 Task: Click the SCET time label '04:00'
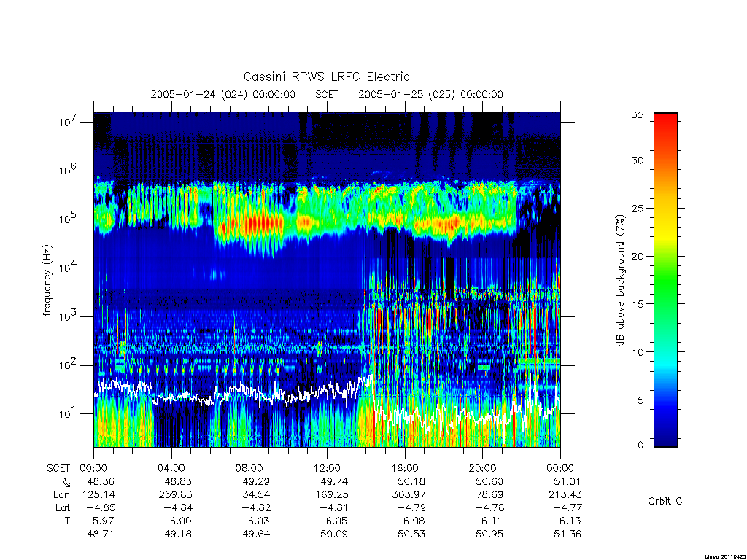click(x=171, y=468)
